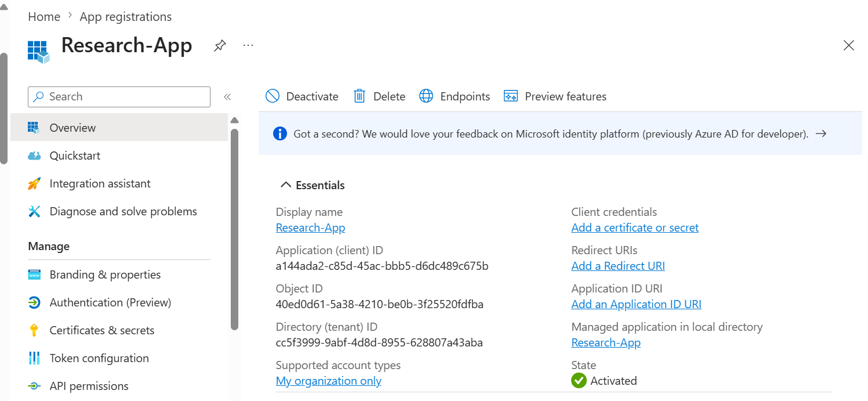
Task: Click the Research-App application icon in header
Action: pyautogui.click(x=39, y=52)
